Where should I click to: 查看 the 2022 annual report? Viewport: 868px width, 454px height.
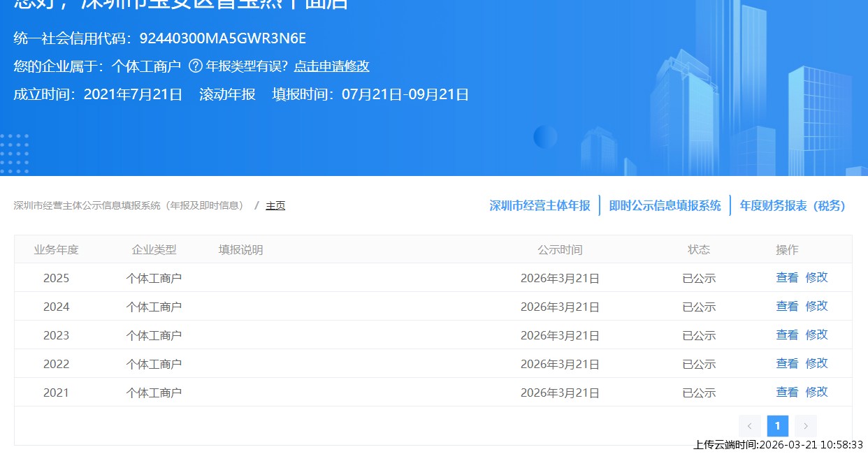pos(787,363)
